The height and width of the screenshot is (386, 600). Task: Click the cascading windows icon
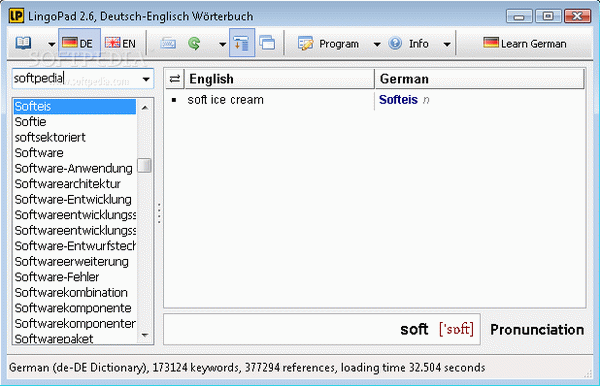tap(267, 43)
